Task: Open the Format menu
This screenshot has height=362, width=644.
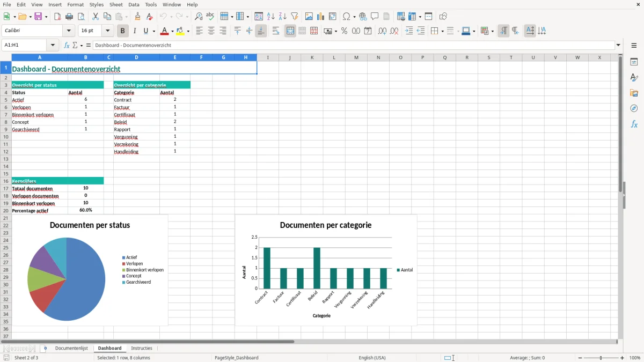Action: (x=76, y=4)
